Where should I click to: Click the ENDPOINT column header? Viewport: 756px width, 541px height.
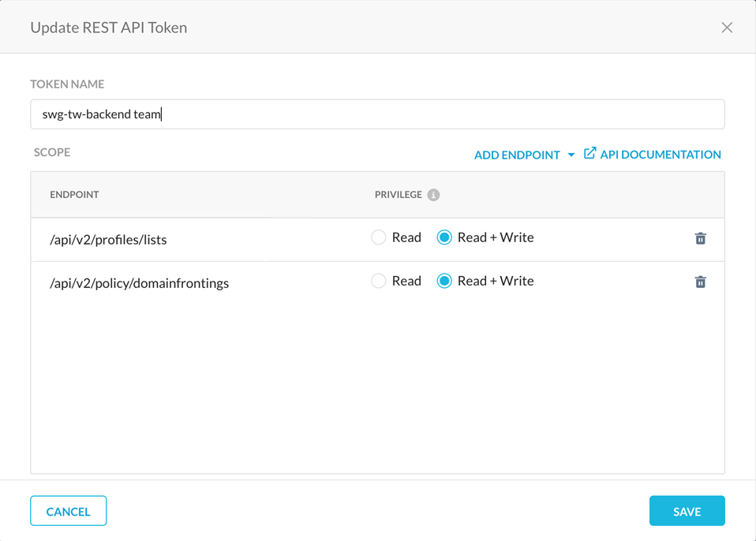pyautogui.click(x=73, y=194)
